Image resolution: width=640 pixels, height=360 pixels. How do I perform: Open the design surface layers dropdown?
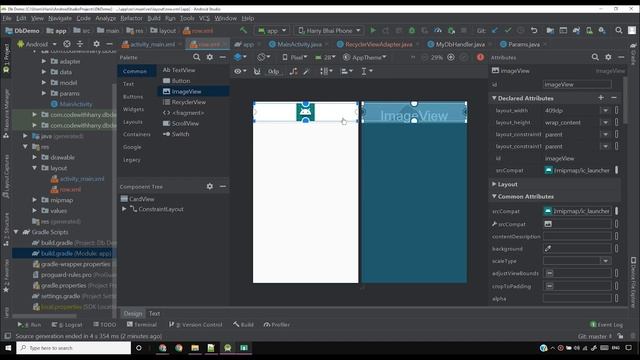coord(240,57)
